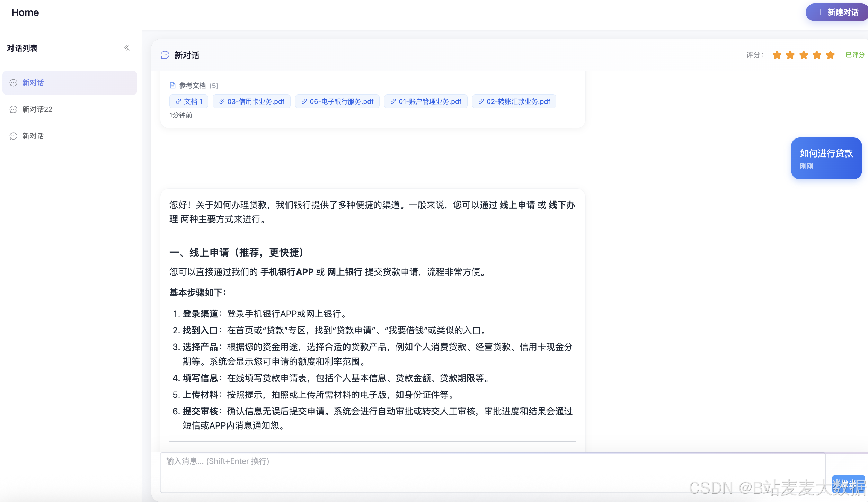Click the first rating star
This screenshot has width=868, height=502.
tap(777, 55)
